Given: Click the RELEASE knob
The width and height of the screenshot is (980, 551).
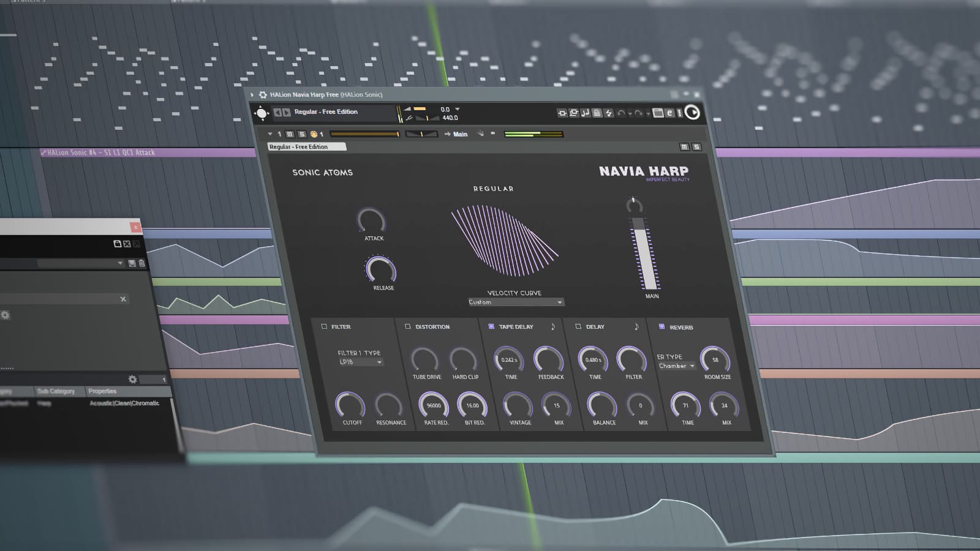Looking at the screenshot, I should [x=380, y=269].
